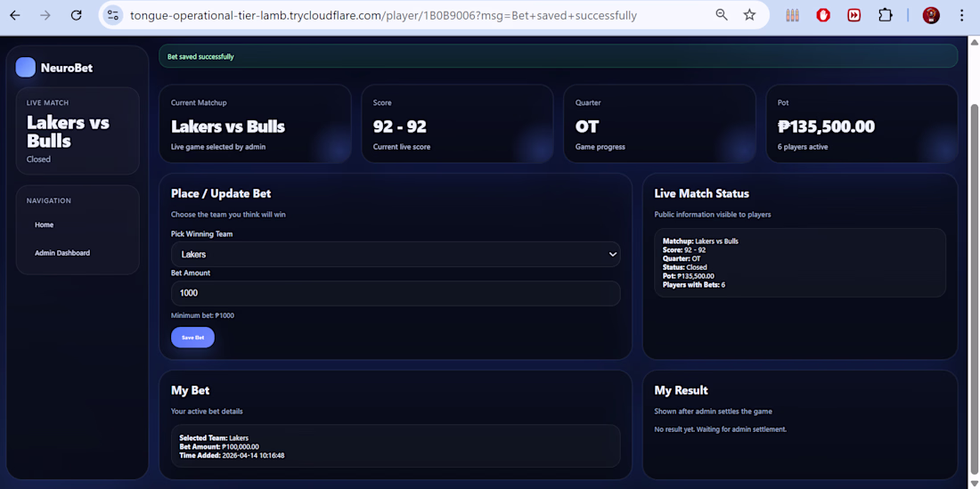Viewport: 980px width, 489px height.
Task: Click the NeuroBet brand name
Action: [67, 68]
